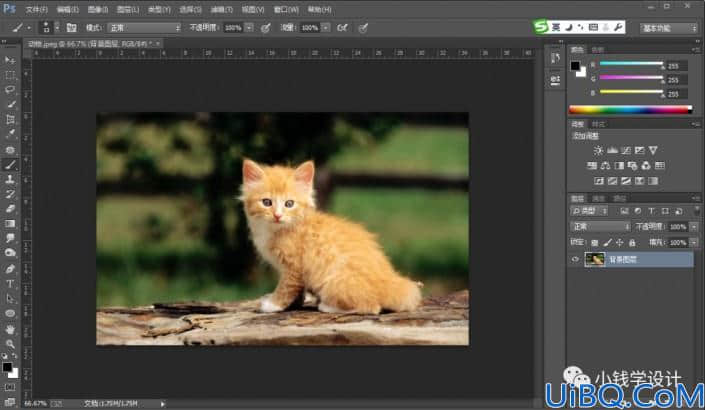The height and width of the screenshot is (410, 705).
Task: Open the Window (W) menu
Action: point(286,9)
